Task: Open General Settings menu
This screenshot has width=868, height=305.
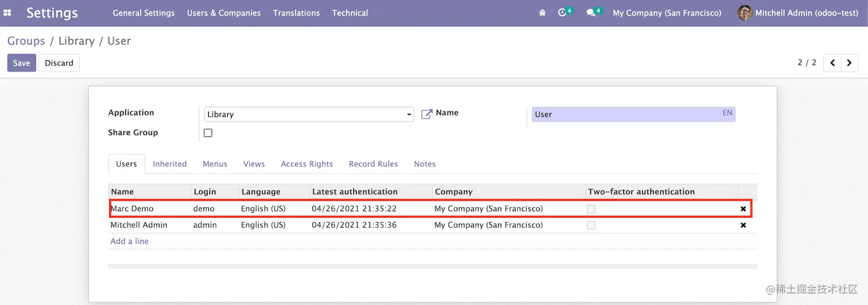Action: [x=144, y=13]
